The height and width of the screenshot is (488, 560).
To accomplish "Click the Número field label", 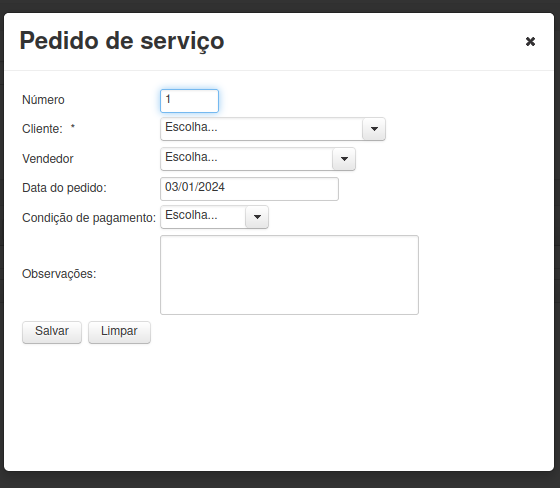I will click(43, 100).
